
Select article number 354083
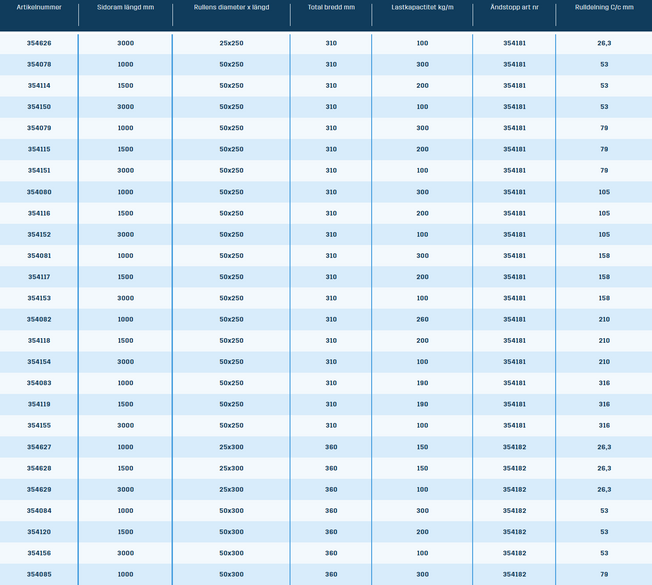39,383
